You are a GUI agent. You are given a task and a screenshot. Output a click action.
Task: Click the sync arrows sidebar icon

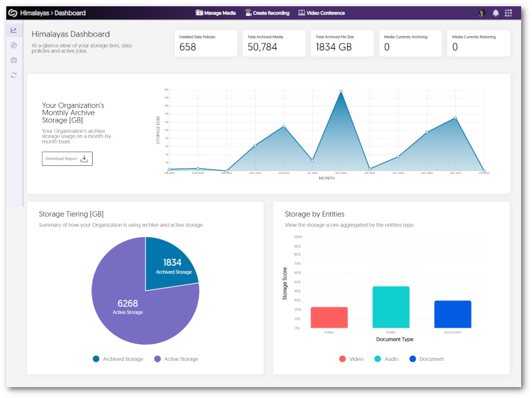coord(14,75)
